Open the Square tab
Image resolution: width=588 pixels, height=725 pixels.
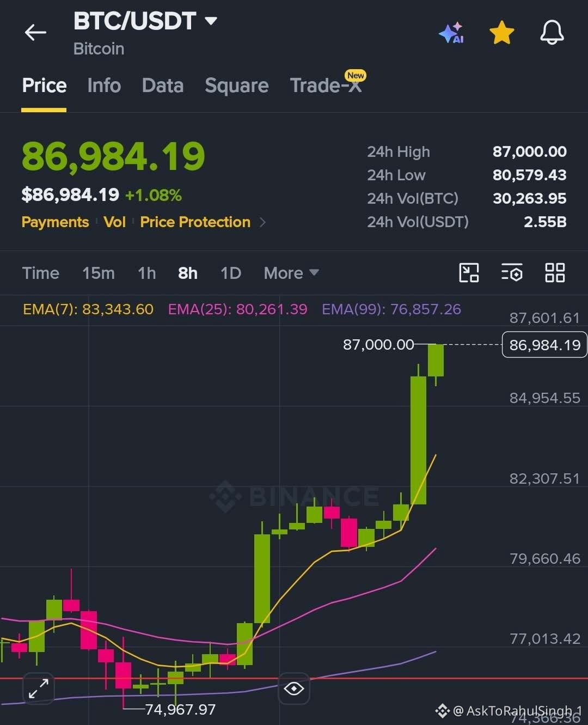pos(237,86)
